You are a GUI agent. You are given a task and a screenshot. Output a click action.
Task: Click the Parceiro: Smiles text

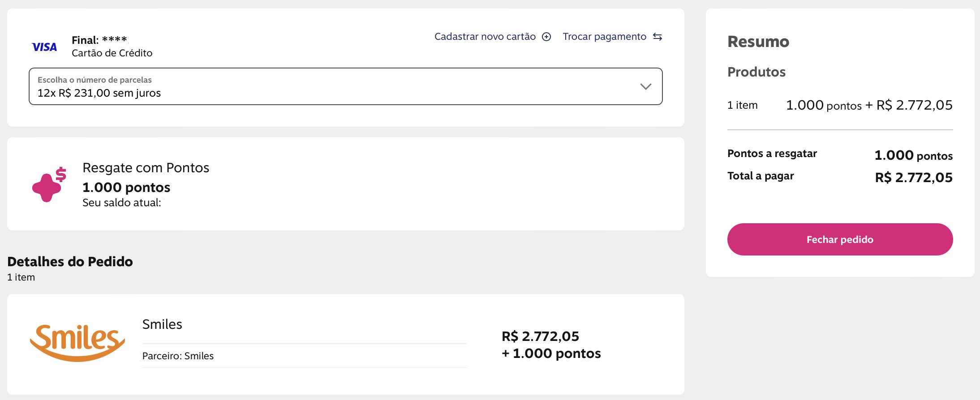(178, 356)
